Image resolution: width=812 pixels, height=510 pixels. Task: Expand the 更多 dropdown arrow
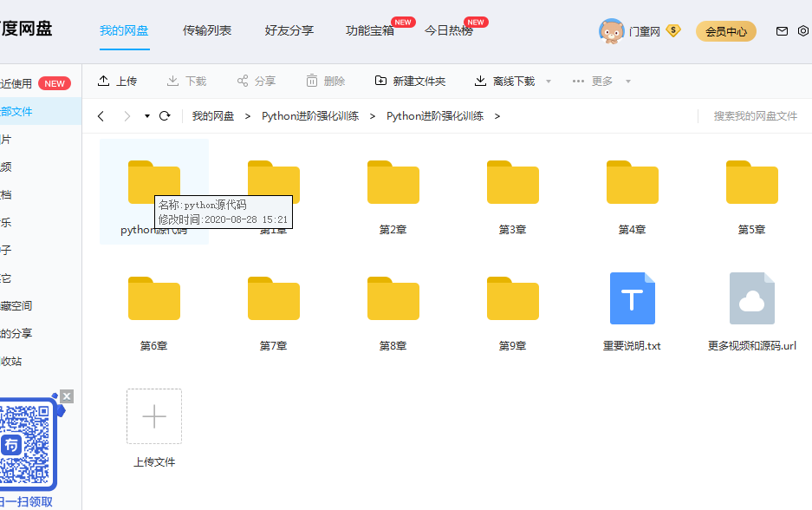coord(628,82)
